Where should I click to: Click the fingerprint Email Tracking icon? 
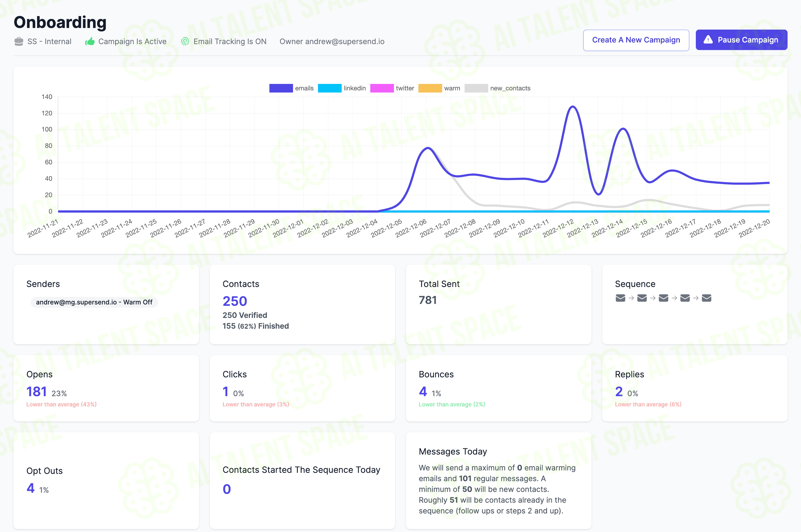[x=185, y=41]
